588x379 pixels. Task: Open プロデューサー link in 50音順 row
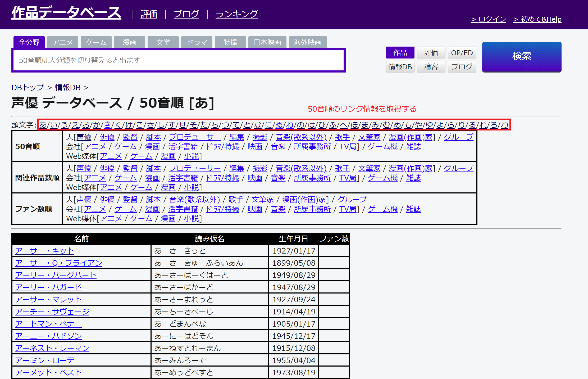click(195, 137)
